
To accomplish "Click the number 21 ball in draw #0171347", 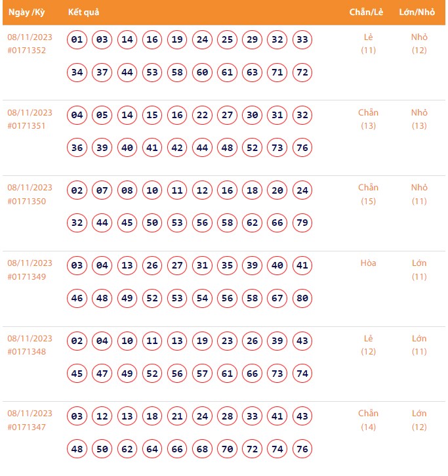I will click(177, 416).
